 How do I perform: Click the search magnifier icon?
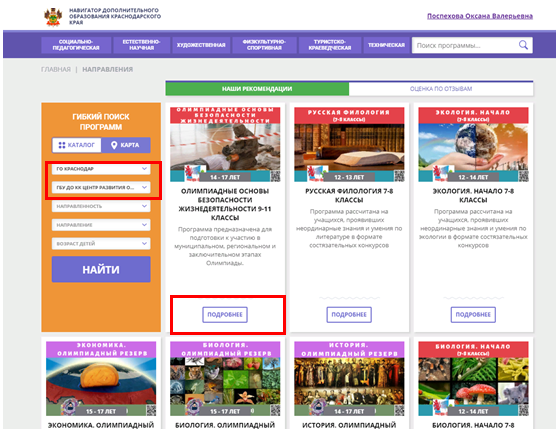[x=523, y=45]
